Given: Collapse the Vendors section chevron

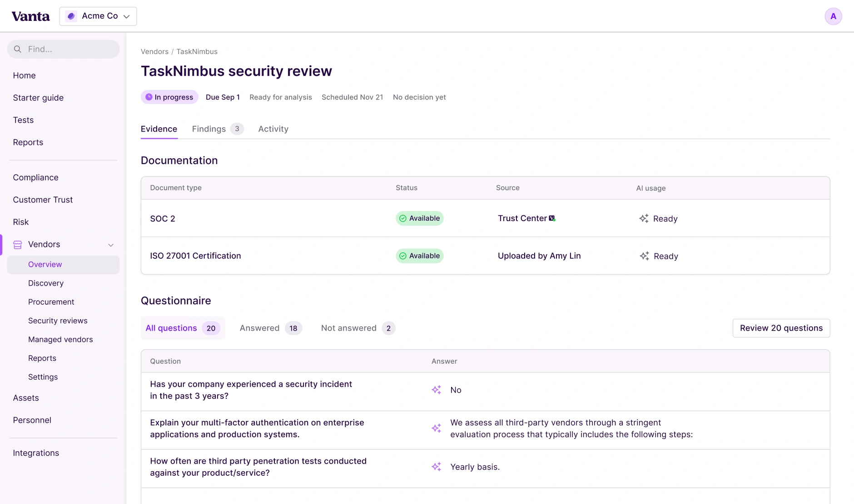Looking at the screenshot, I should pyautogui.click(x=111, y=245).
